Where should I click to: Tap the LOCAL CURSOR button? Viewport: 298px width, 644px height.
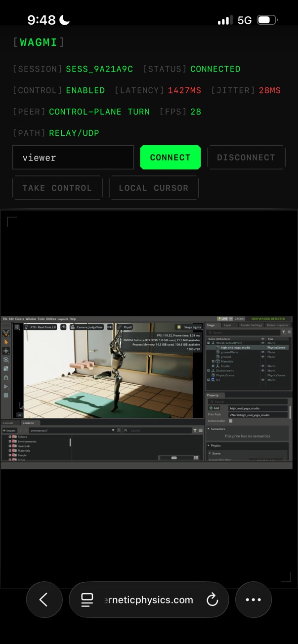tap(154, 188)
